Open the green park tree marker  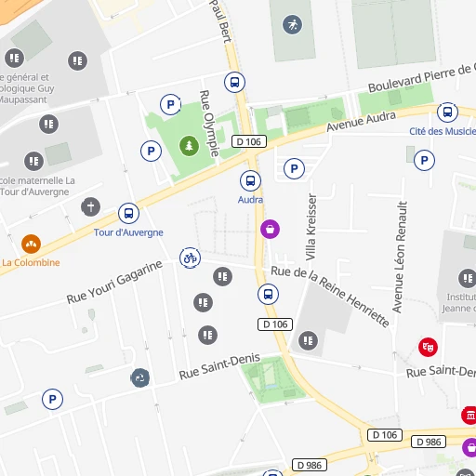(x=189, y=146)
